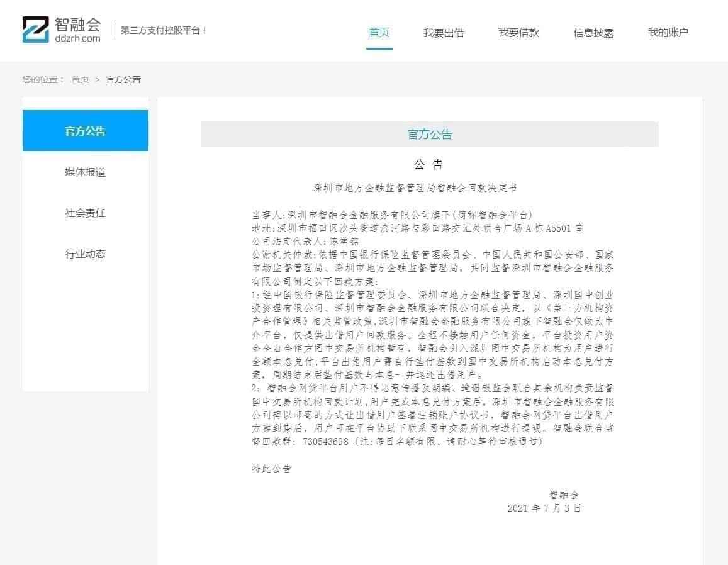The image size is (728, 565).
Task: Go to 我要借款 in the top menu
Action: coord(518,33)
